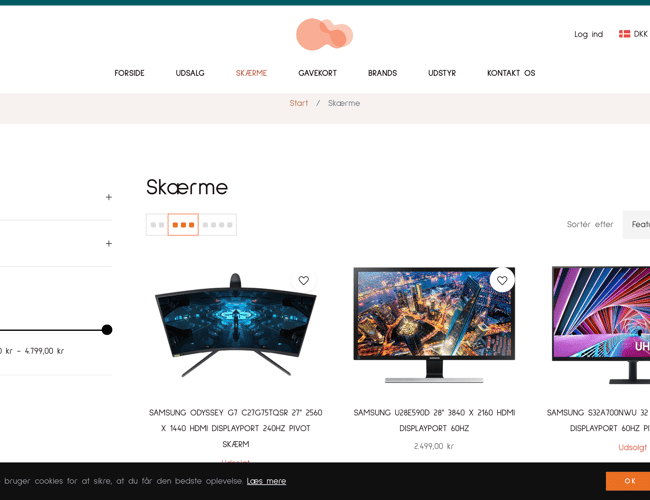Screen dimensions: 650x500
Task: Click the Log ind link
Action: [588, 34]
